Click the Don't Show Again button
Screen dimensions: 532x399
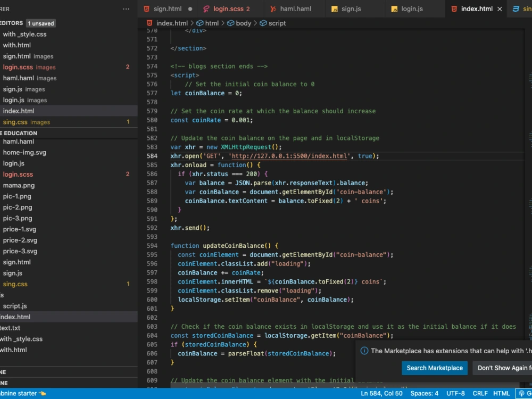[x=503, y=368]
